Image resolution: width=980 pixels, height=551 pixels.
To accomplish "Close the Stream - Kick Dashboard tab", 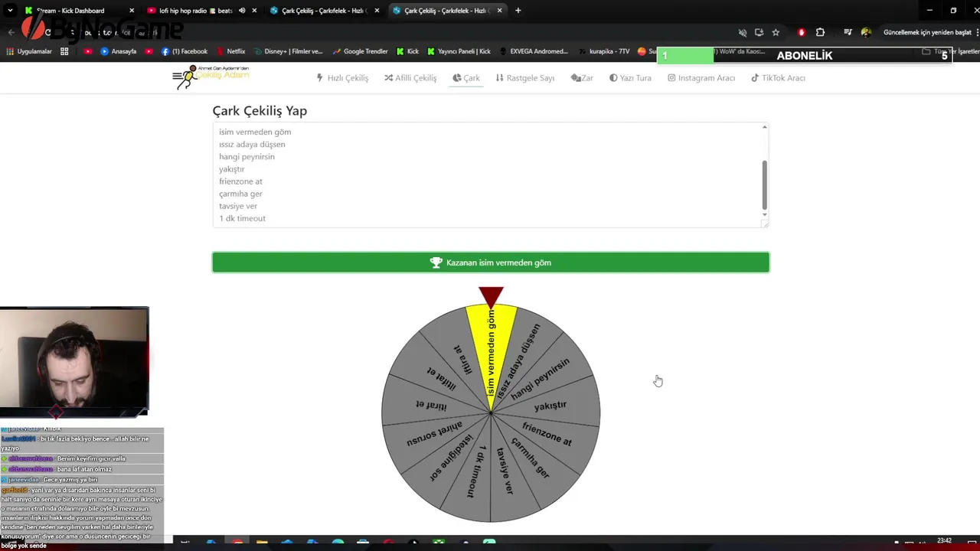I will tap(132, 11).
